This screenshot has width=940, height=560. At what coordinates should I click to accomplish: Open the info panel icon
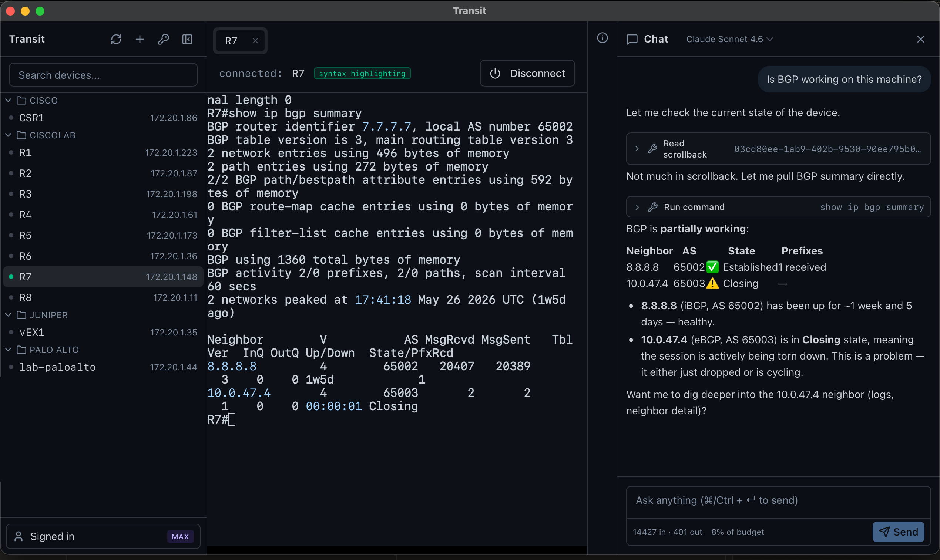pos(602,38)
